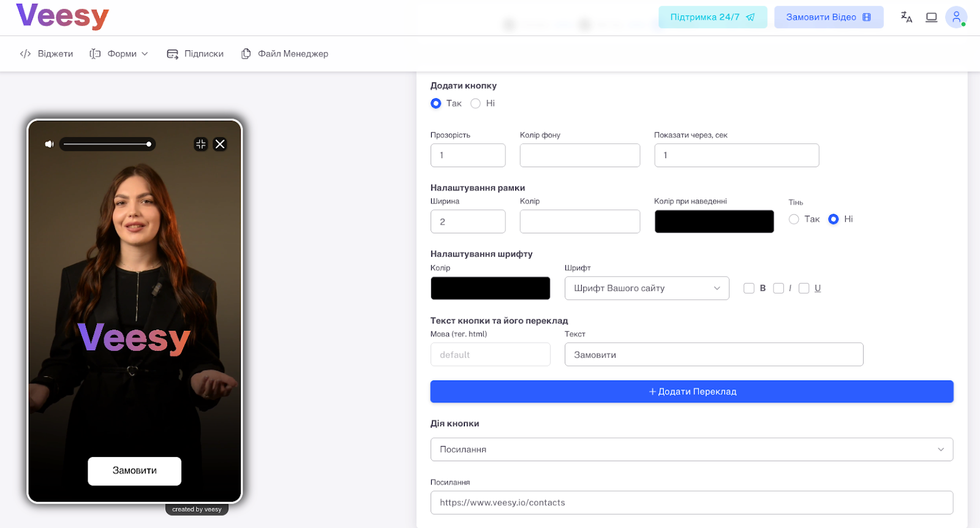The width and height of the screenshot is (980, 528).
Task: Open the Дія кнопки Посилання dropdown
Action: click(692, 450)
